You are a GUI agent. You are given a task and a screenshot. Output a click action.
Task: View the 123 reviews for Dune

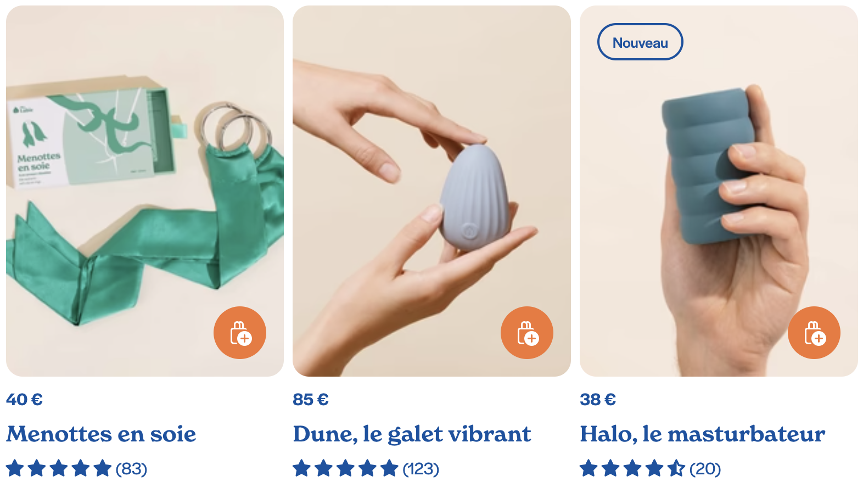421,469
